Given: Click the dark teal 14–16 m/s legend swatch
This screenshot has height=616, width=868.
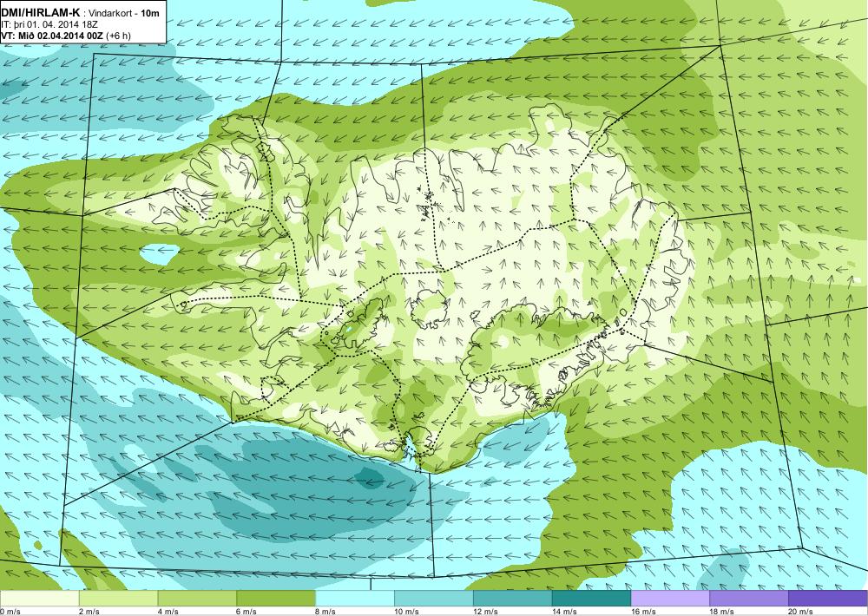Looking at the screenshot, I should (x=592, y=599).
